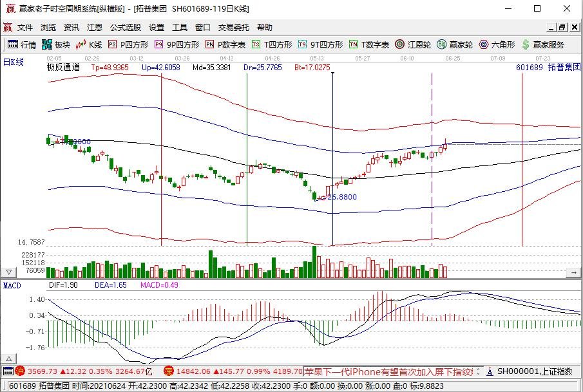Screen dimensions: 583x392
Task: Open the T四方形 tool
Action: [272, 44]
